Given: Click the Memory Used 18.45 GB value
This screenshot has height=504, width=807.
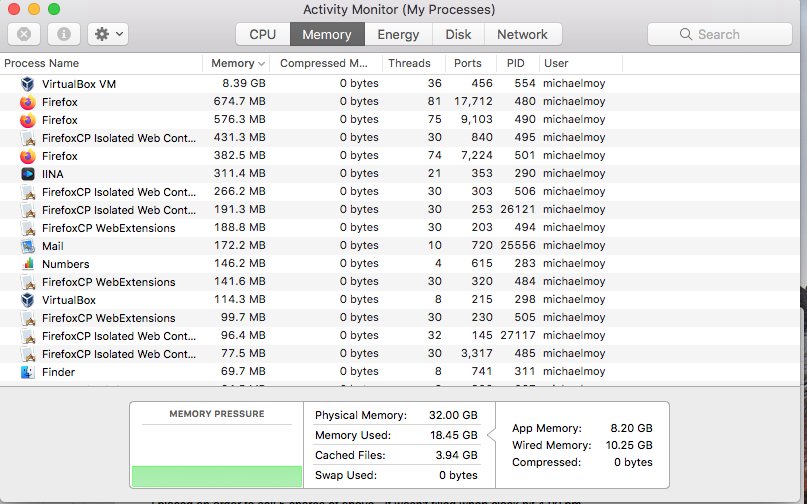Looking at the screenshot, I should click(x=454, y=435).
